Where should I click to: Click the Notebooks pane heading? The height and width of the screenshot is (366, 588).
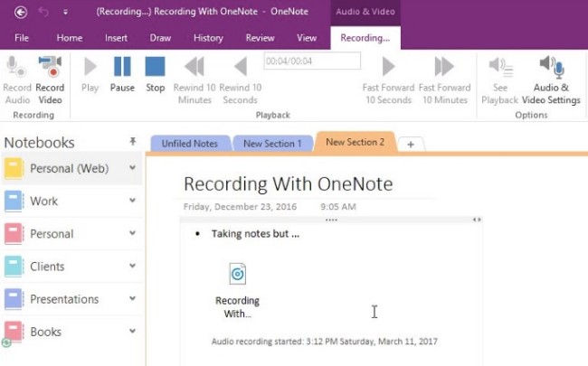40,143
